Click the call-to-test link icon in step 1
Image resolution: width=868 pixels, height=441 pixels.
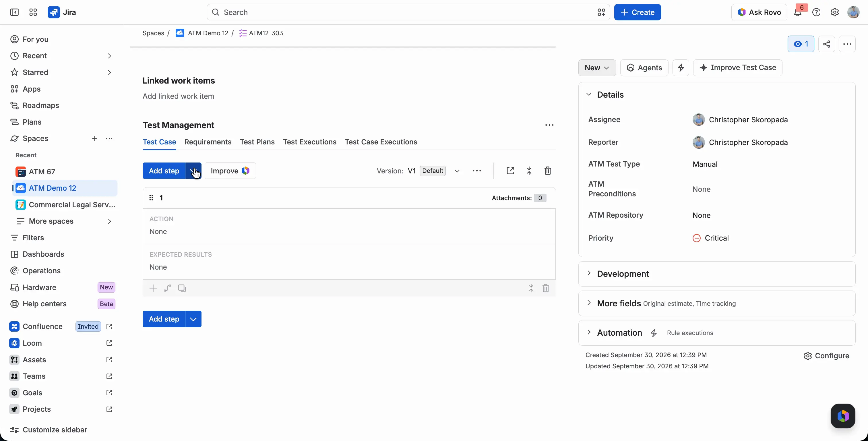point(167,288)
